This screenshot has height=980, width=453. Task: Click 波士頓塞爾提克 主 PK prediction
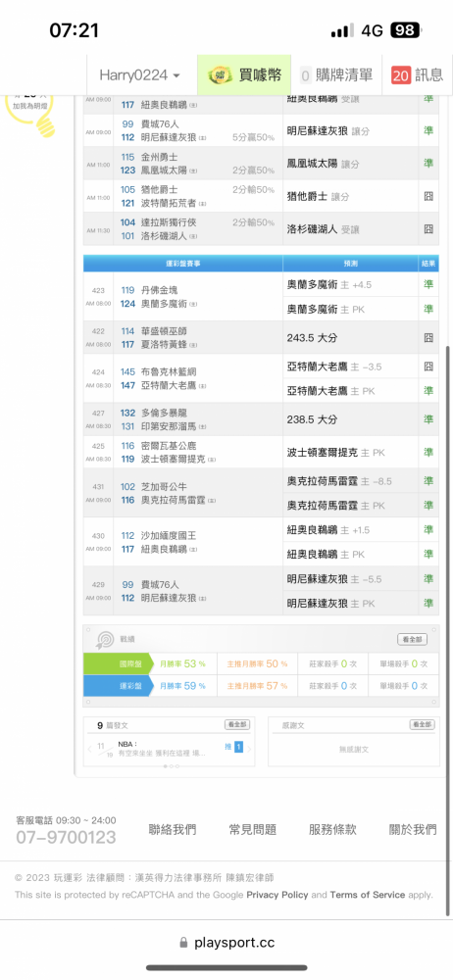[x=336, y=452]
